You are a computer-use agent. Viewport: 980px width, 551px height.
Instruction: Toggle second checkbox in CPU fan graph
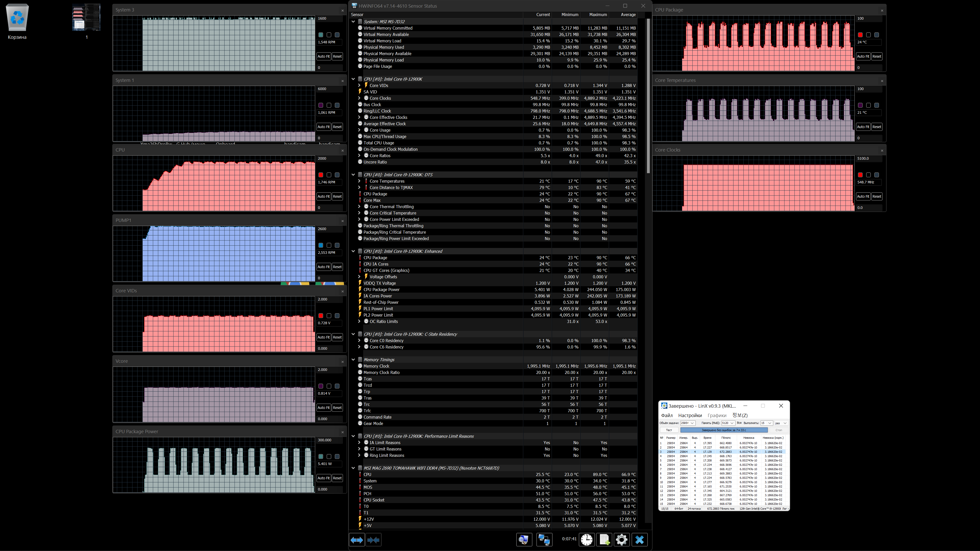pyautogui.click(x=329, y=175)
